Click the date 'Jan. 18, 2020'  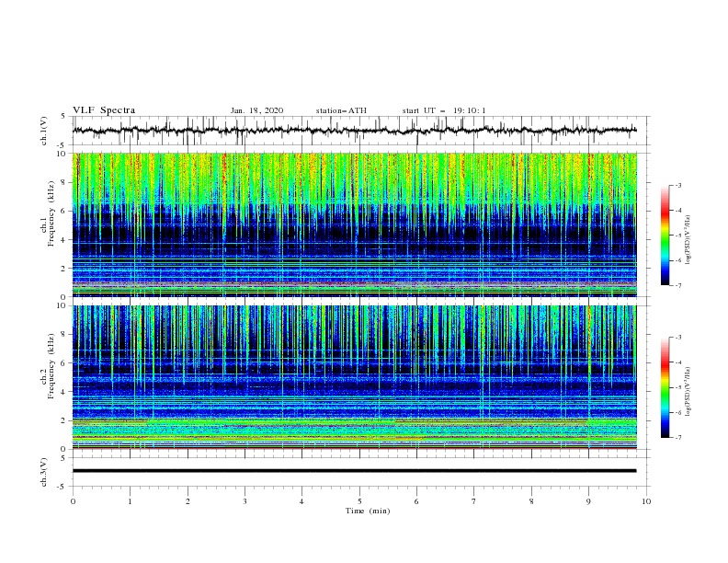256,110
